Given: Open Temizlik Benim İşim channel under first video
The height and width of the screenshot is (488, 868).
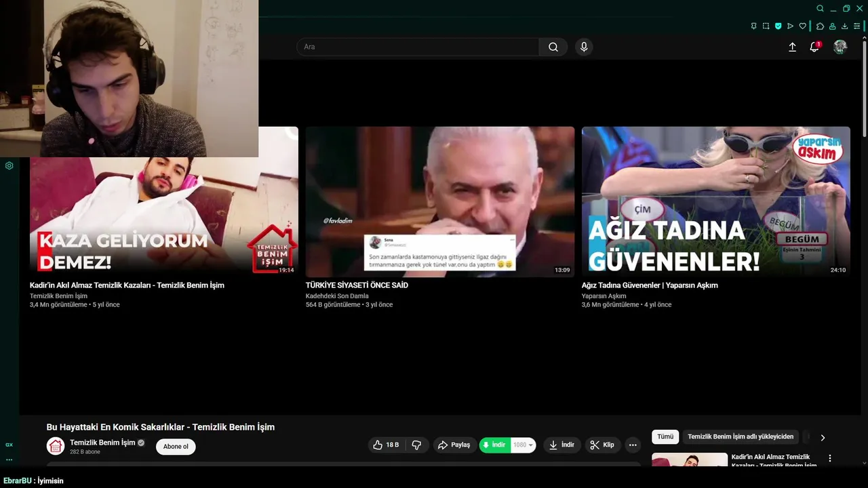Looking at the screenshot, I should tap(58, 296).
